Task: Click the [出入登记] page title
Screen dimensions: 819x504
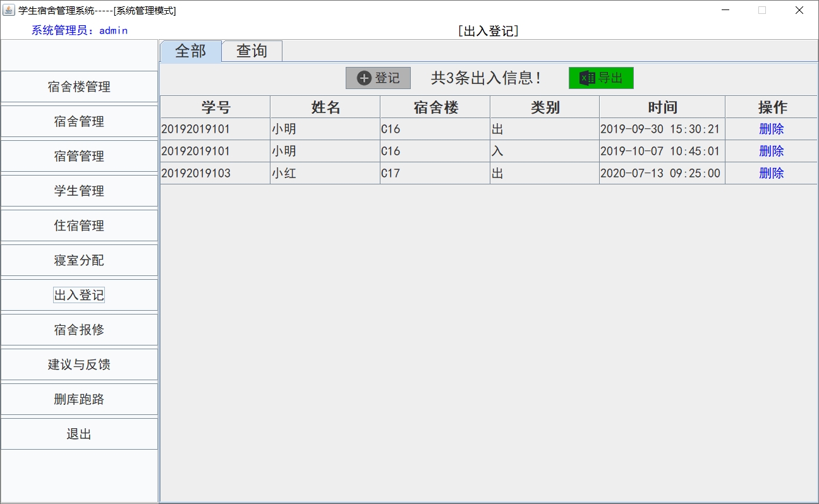Action: (488, 31)
